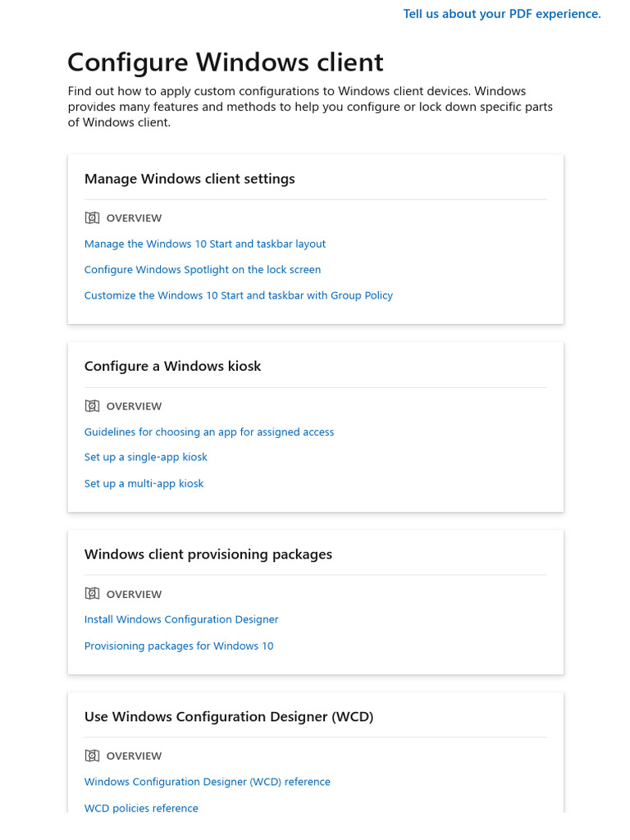This screenshot has width=630, height=840.
Task: Open Provisioning packages for Windows 10 link
Action: pos(179,646)
